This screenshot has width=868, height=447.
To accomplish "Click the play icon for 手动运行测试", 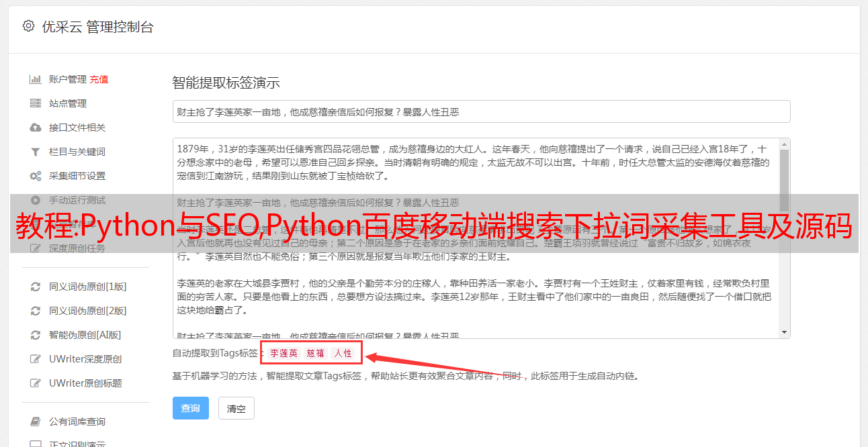I will [36, 200].
